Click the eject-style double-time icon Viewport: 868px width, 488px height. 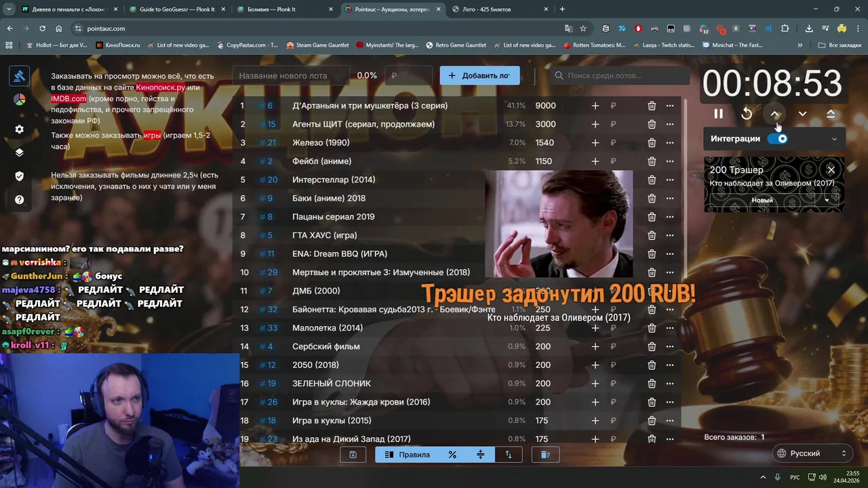click(831, 114)
